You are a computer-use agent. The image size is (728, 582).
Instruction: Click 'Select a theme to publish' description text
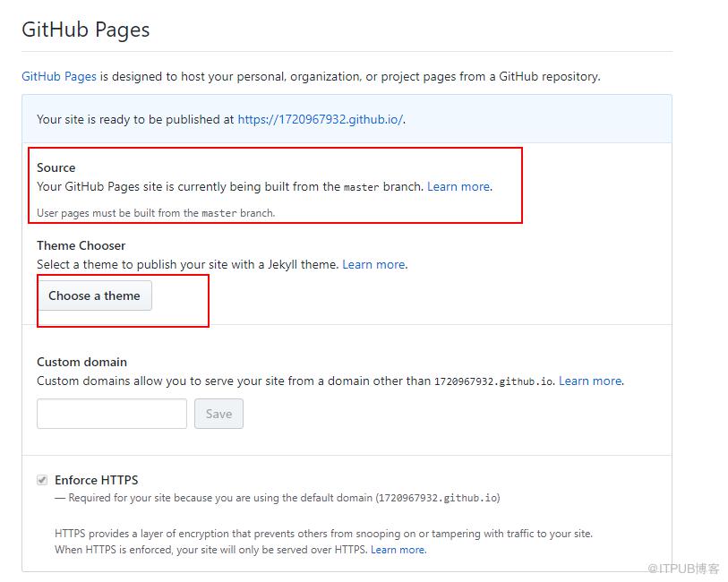187,264
